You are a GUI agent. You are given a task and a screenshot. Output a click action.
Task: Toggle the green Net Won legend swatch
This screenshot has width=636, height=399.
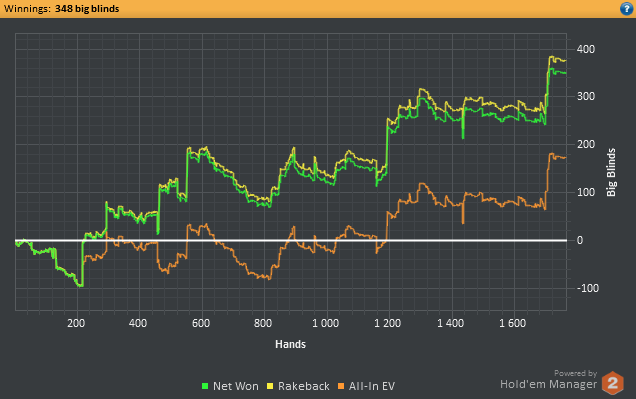(x=205, y=386)
